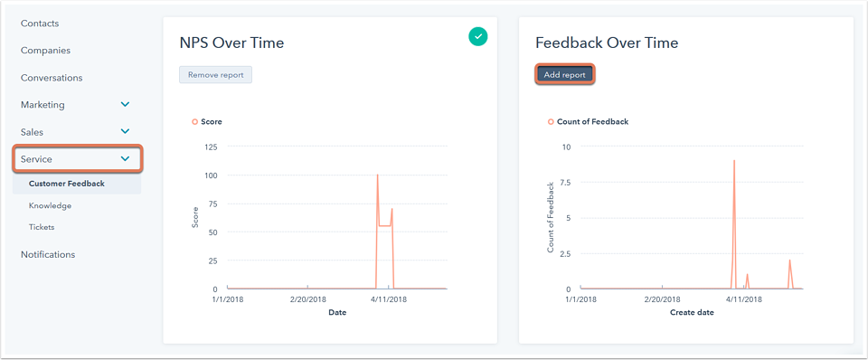Image resolution: width=868 pixels, height=360 pixels.
Task: Toggle the Count of Feedback legend marker
Action: pos(551,122)
